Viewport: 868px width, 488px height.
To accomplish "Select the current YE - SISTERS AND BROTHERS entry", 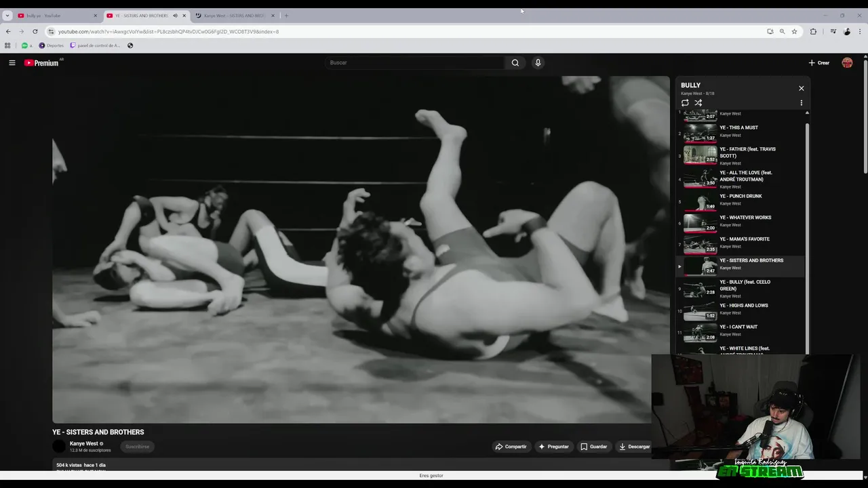I will pyautogui.click(x=741, y=266).
